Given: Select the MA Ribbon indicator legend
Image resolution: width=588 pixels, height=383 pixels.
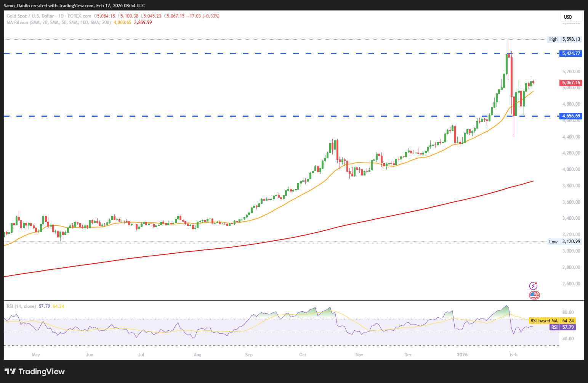Looking at the screenshot, I should pyautogui.click(x=59, y=23).
